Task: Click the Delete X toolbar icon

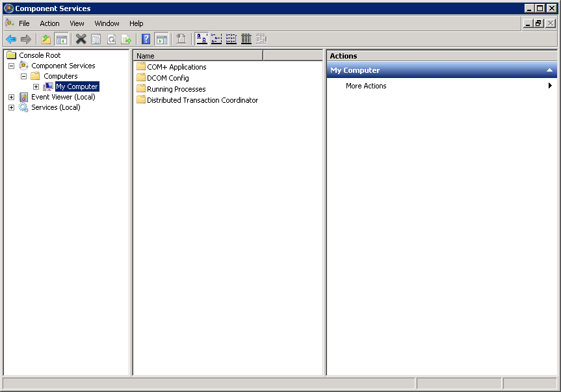Action: coord(81,39)
